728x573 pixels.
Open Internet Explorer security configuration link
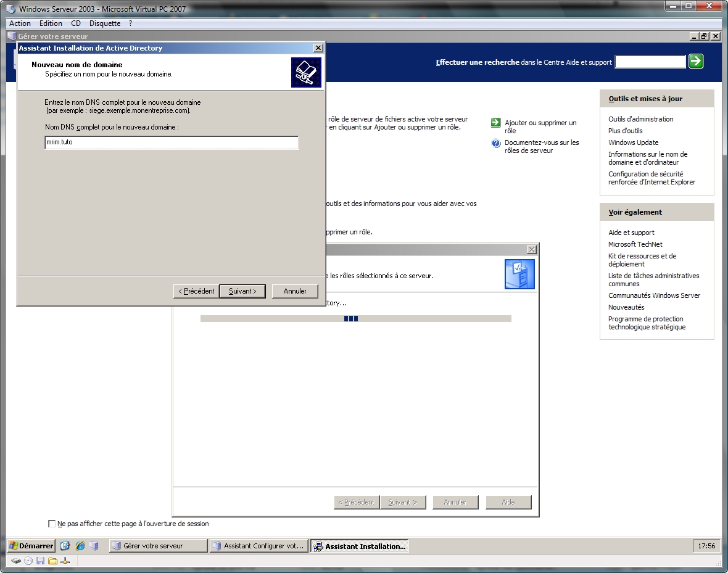tap(652, 178)
